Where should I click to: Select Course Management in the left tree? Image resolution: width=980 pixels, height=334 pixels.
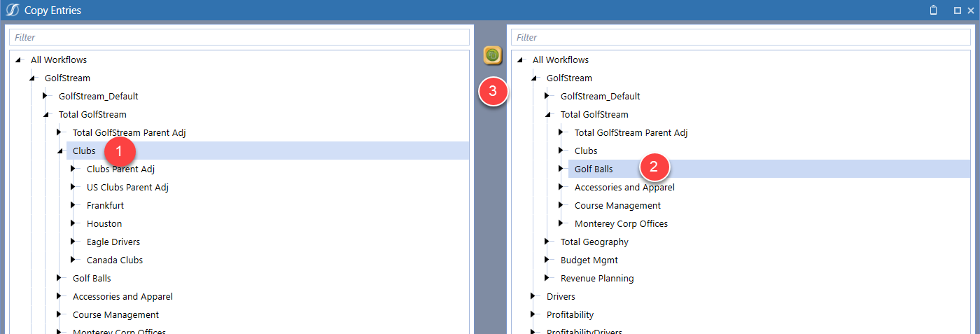point(115,314)
